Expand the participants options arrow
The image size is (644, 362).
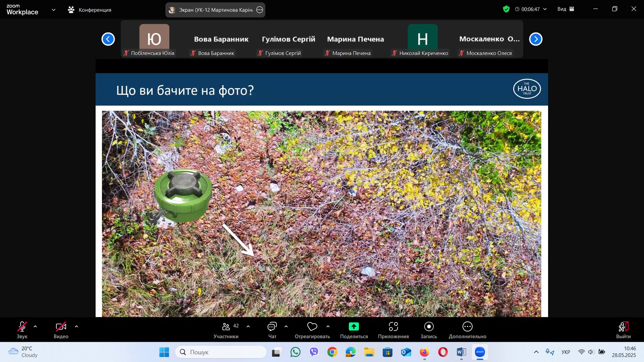[x=248, y=326]
